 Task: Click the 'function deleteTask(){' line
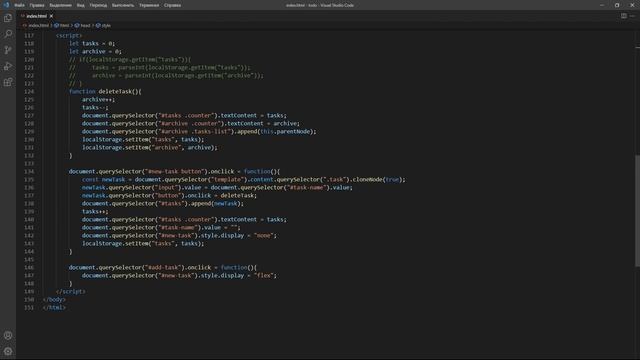(105, 92)
